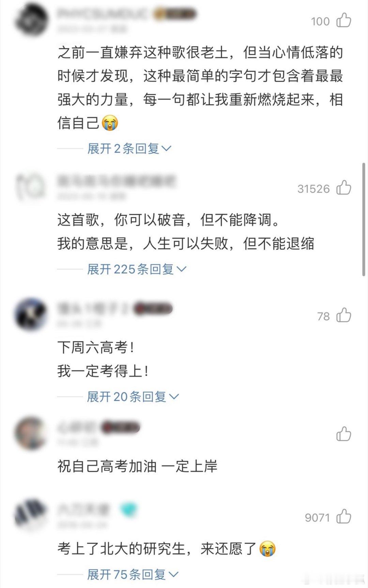This screenshot has width=368, height=588.
Task: View avatar of the 祝自己高考加油 commenter
Action: click(x=31, y=433)
